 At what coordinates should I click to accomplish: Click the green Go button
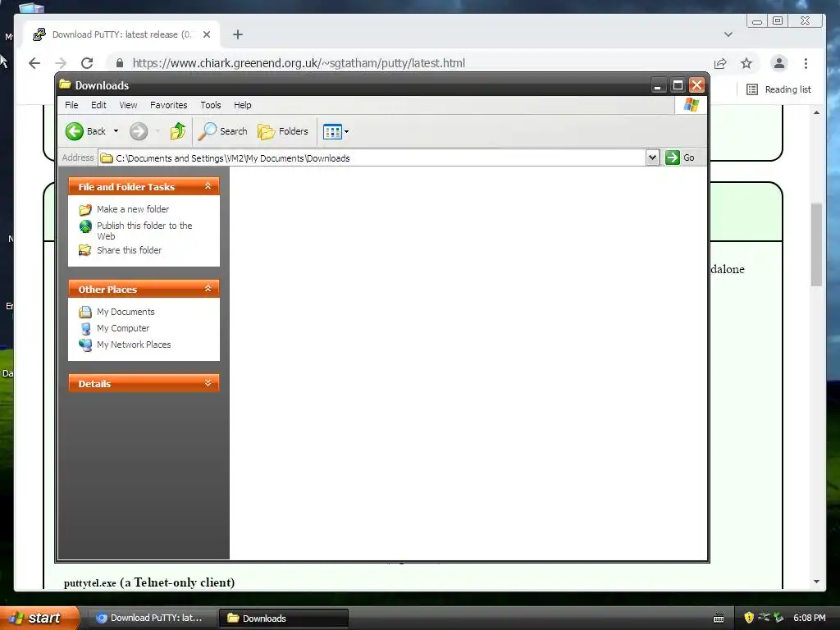point(680,157)
